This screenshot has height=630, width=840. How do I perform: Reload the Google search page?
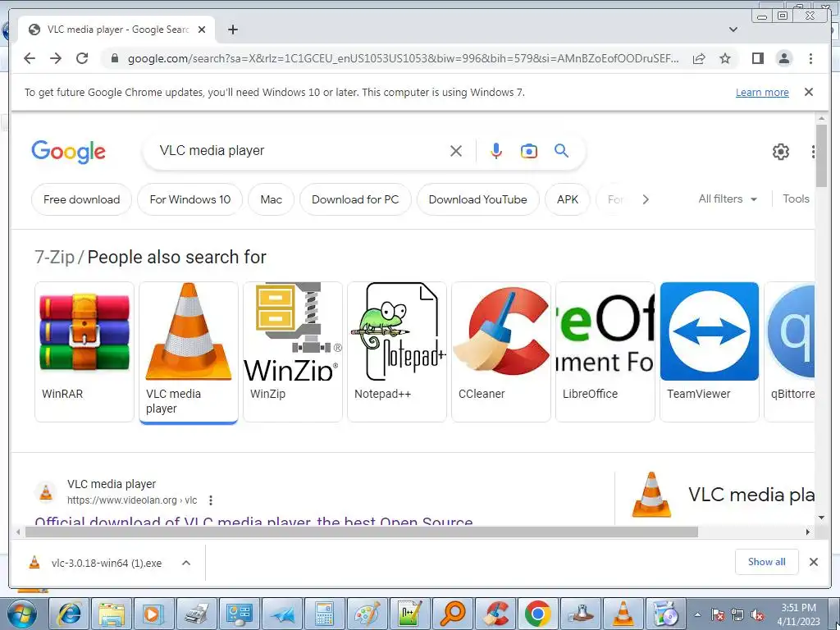coord(82,58)
